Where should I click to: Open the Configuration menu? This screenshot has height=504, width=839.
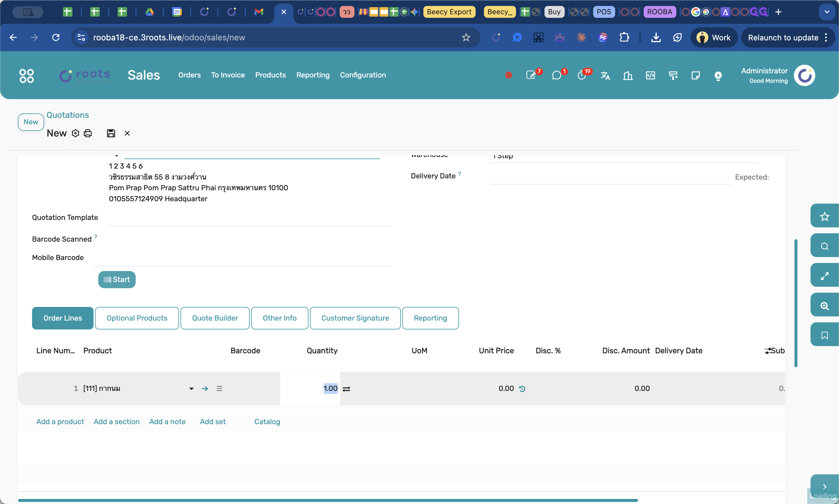(363, 75)
